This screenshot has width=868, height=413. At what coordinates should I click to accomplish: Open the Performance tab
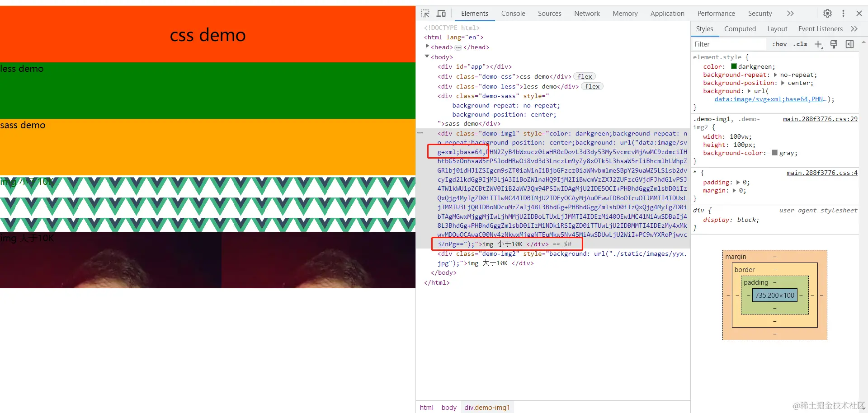[x=716, y=14]
